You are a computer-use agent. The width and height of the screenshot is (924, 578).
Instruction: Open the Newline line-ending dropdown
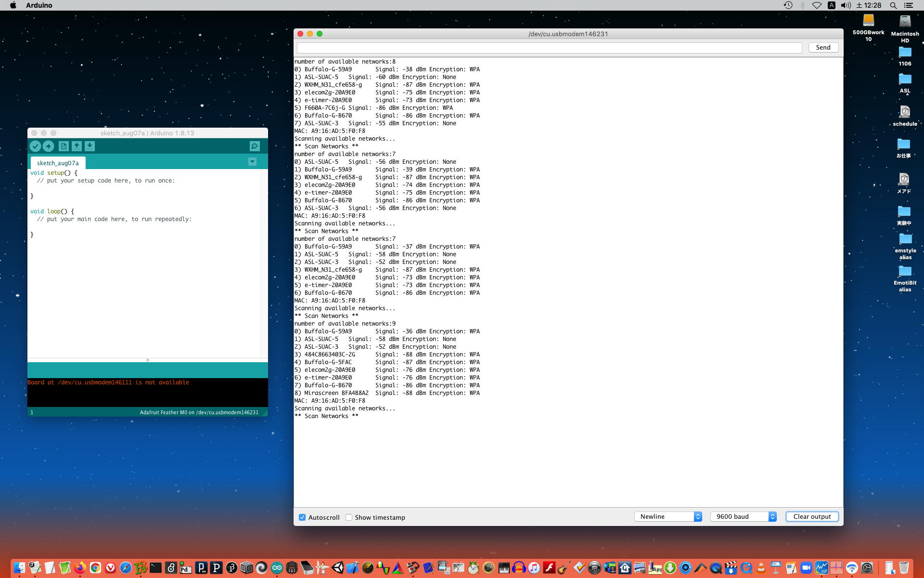tap(668, 516)
